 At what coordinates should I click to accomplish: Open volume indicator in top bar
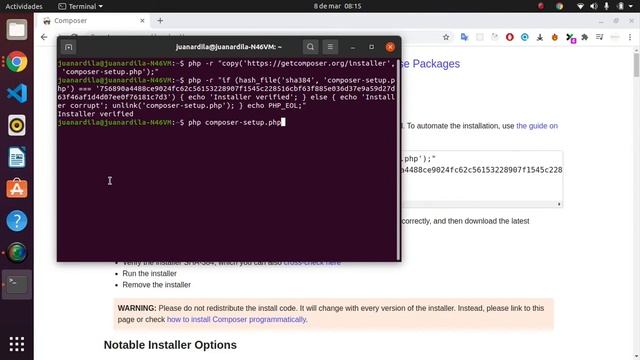[593, 6]
